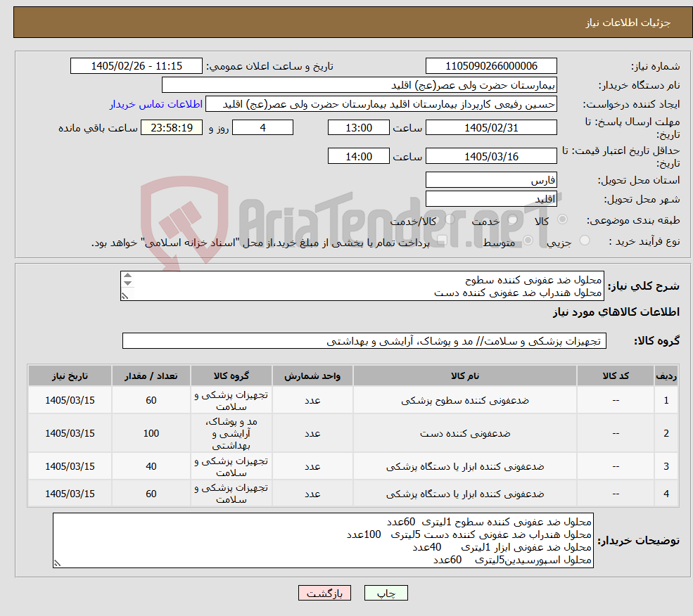Click row 3 item name cell
Image resolution: width=693 pixels, height=616 pixels.
point(465,466)
